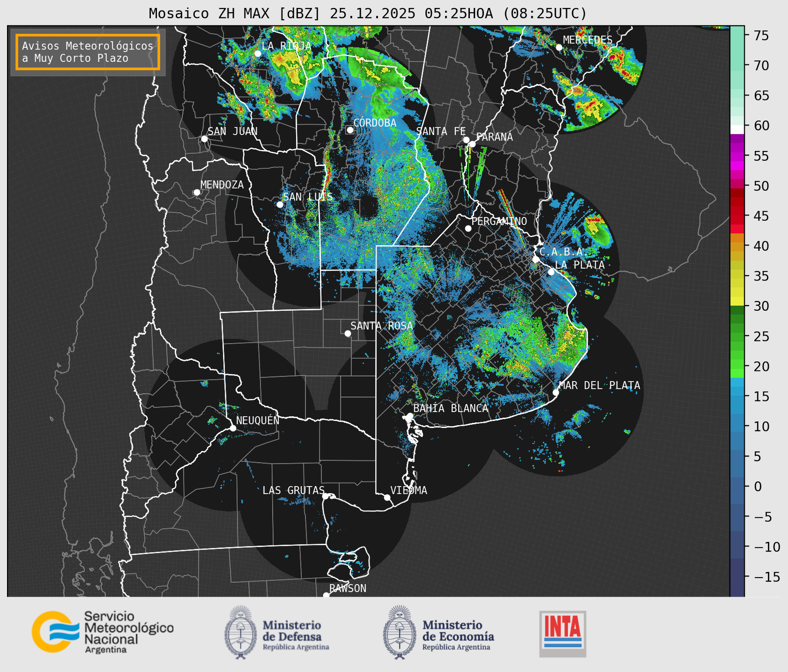The width and height of the screenshot is (788, 672).
Task: Select the SAN JUAN label on the map
Action: (x=233, y=131)
